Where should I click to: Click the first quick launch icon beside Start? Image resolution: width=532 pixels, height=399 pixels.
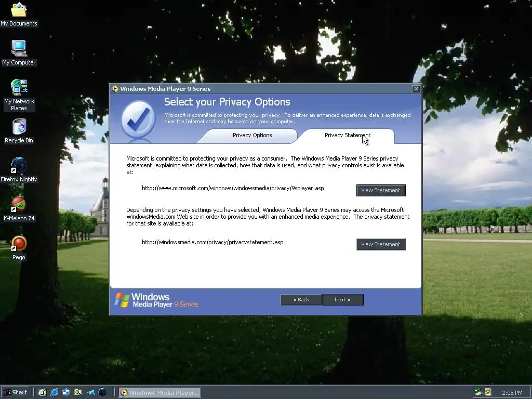click(x=42, y=392)
